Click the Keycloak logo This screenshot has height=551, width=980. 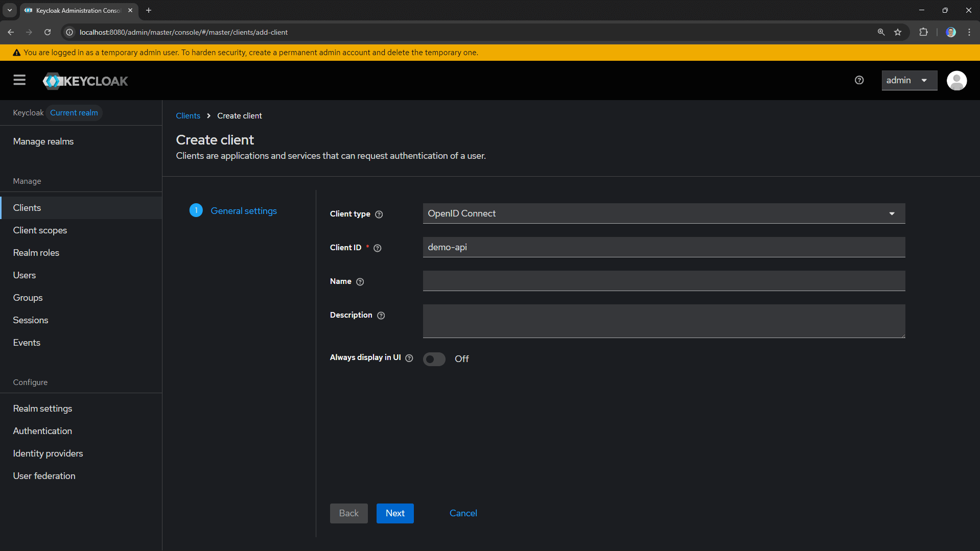pyautogui.click(x=85, y=81)
